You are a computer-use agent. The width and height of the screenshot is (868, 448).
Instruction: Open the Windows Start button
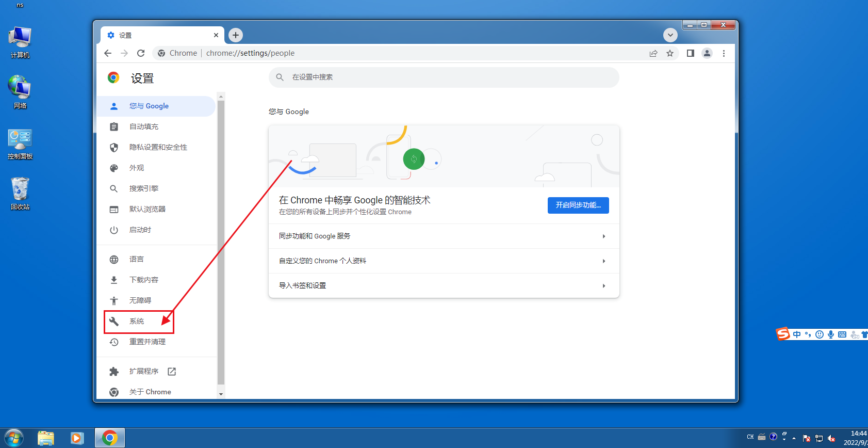[x=13, y=438]
